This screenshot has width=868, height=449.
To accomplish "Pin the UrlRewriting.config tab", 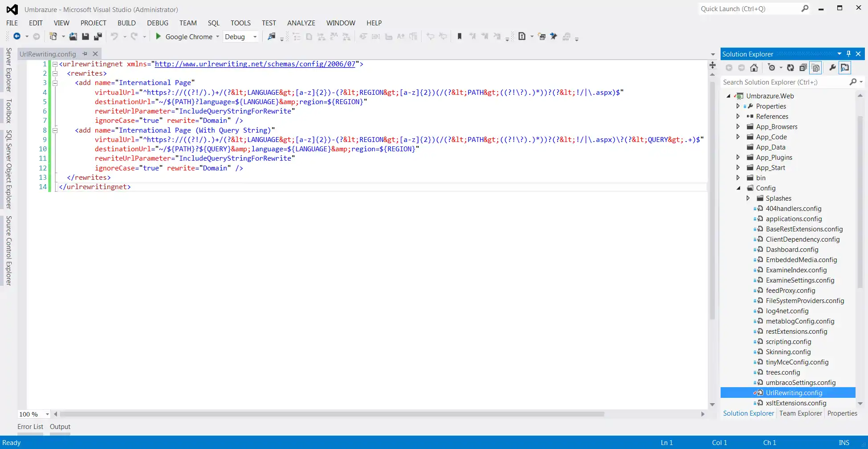I will [85, 54].
